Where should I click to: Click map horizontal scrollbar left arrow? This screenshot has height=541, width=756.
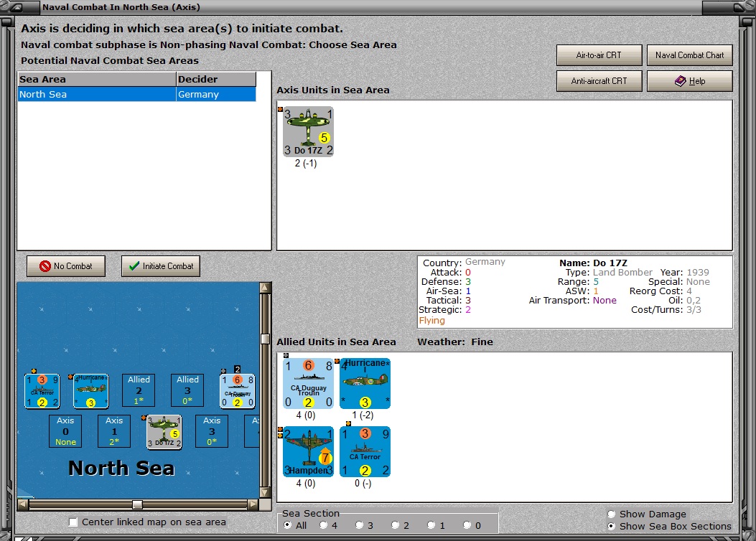23,504
